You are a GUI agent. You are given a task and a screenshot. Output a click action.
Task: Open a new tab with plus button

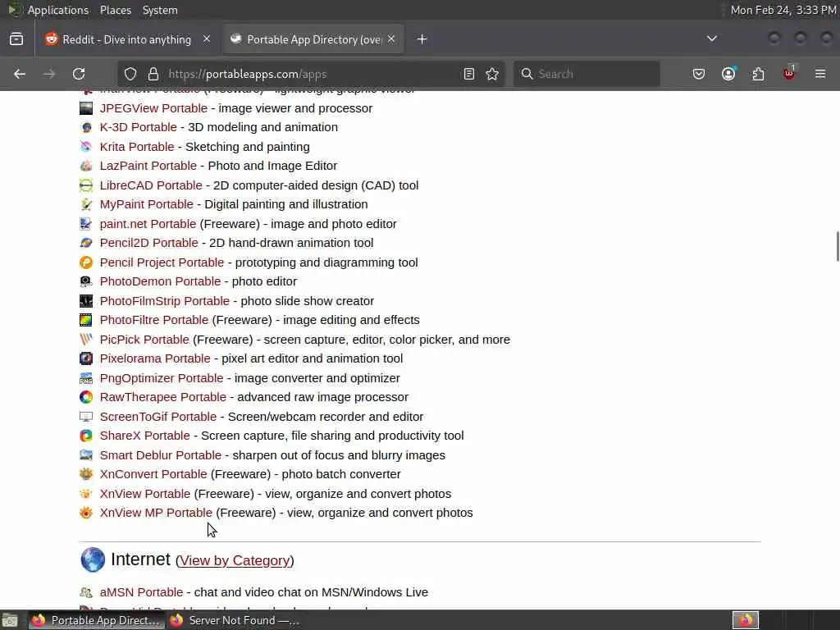coord(422,39)
